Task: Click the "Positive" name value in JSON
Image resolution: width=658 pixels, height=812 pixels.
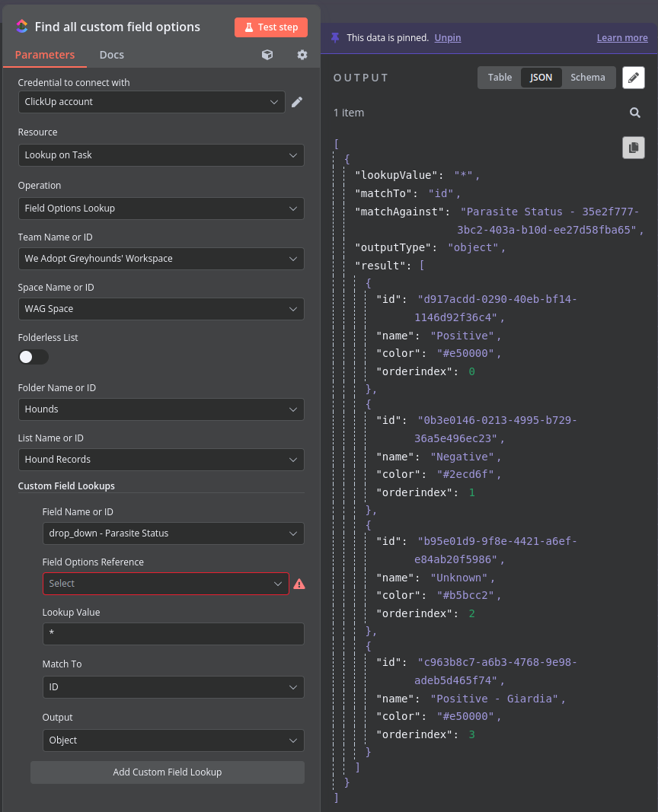Action: coord(462,336)
